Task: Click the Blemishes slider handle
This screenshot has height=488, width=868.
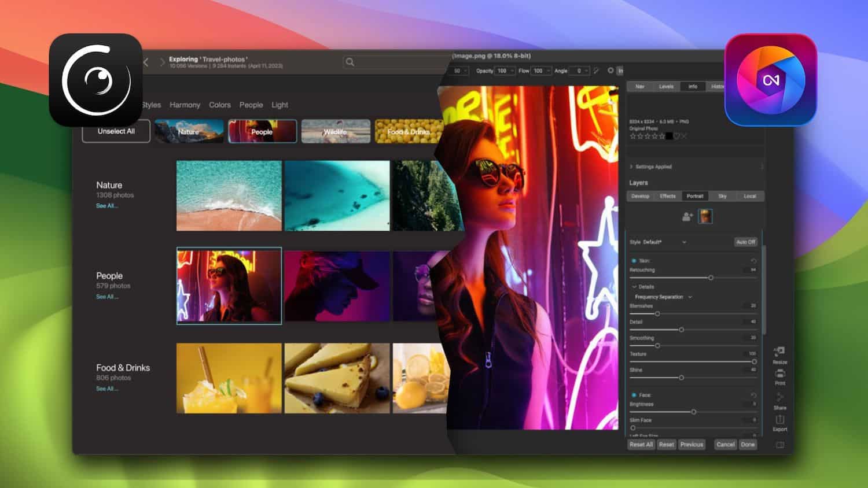Action: (657, 313)
